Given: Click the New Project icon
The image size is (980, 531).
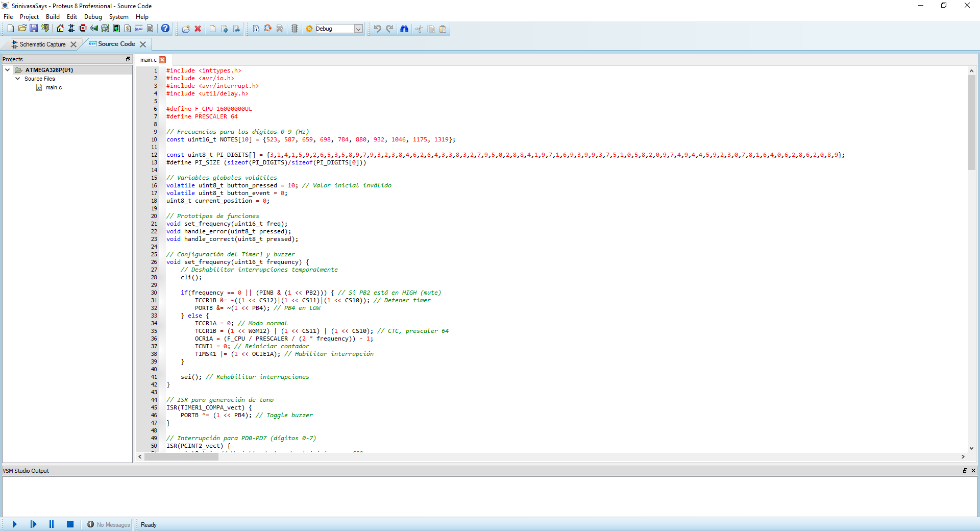Looking at the screenshot, I should pos(10,29).
